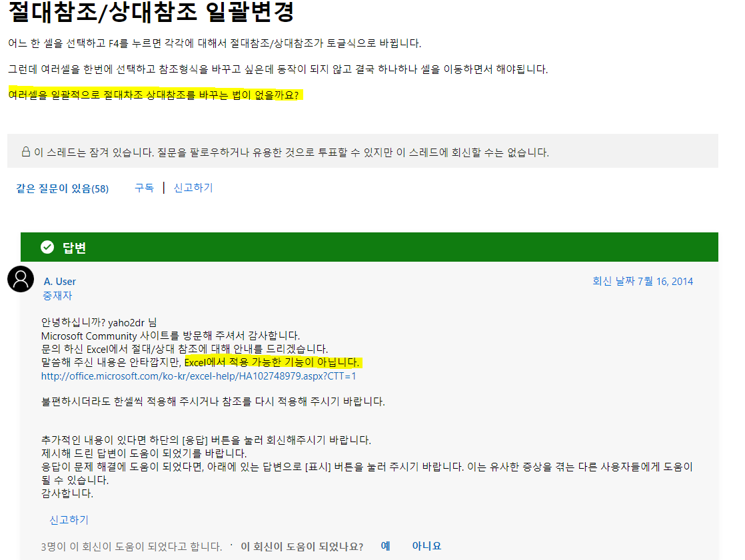This screenshot has width=745, height=560.
Task: Click the line 추가적인 내용이 있다면 하단의 [응답]
Action: pyautogui.click(x=206, y=440)
